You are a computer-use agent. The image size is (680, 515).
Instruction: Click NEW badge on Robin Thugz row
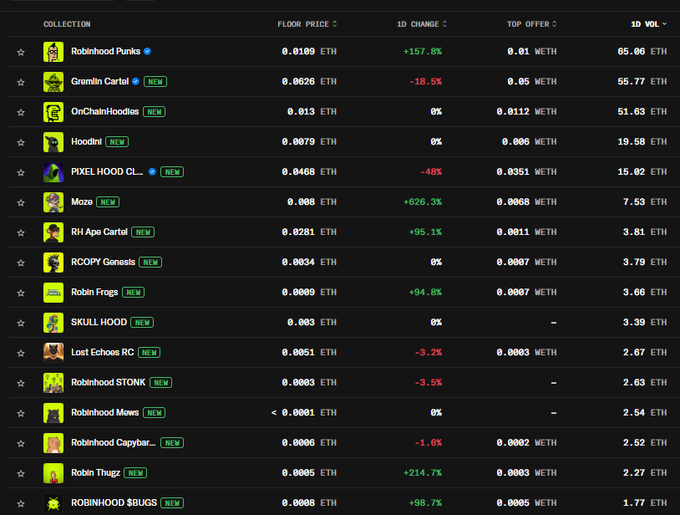[135, 473]
